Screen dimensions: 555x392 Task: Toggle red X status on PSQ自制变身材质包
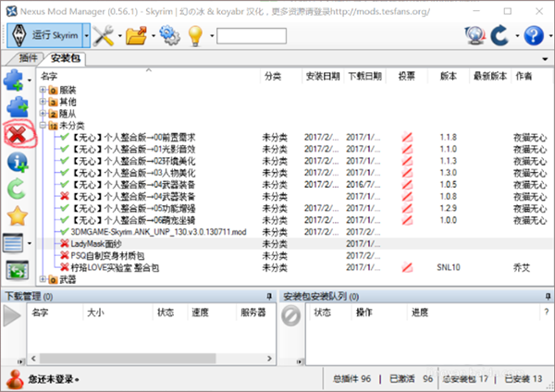click(65, 255)
